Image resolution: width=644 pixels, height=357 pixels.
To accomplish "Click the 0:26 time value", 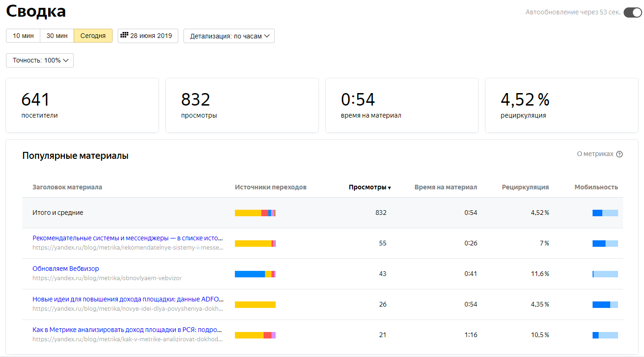I will 471,244.
